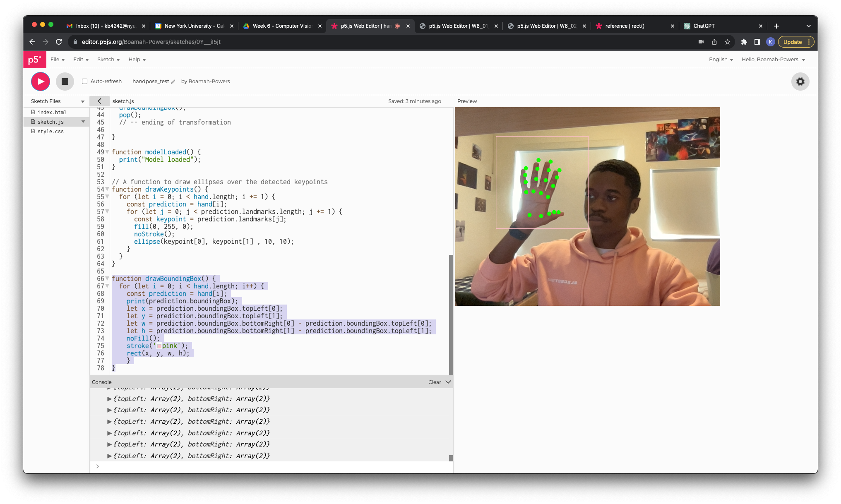The height and width of the screenshot is (504, 841).
Task: Click the p5* logo
Action: point(35,60)
